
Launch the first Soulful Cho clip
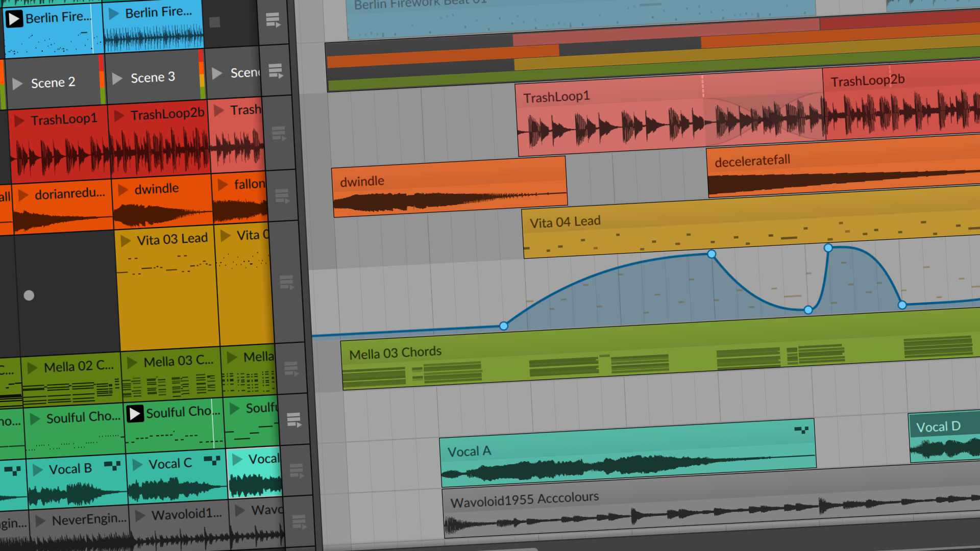35,419
